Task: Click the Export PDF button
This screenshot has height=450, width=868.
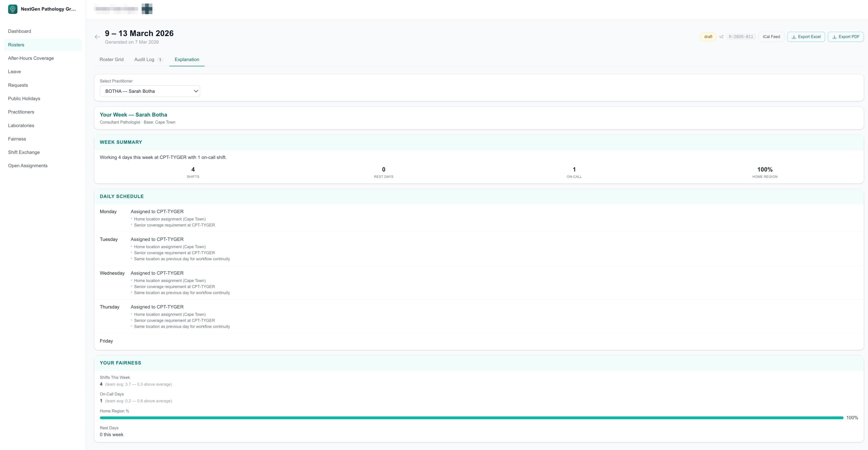Action: (x=846, y=37)
